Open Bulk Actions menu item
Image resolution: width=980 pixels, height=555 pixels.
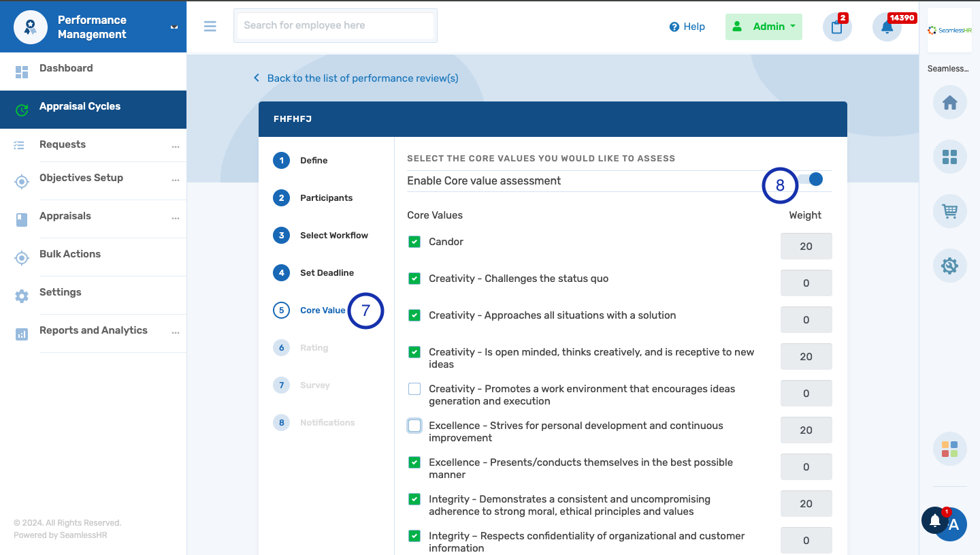pos(93,257)
